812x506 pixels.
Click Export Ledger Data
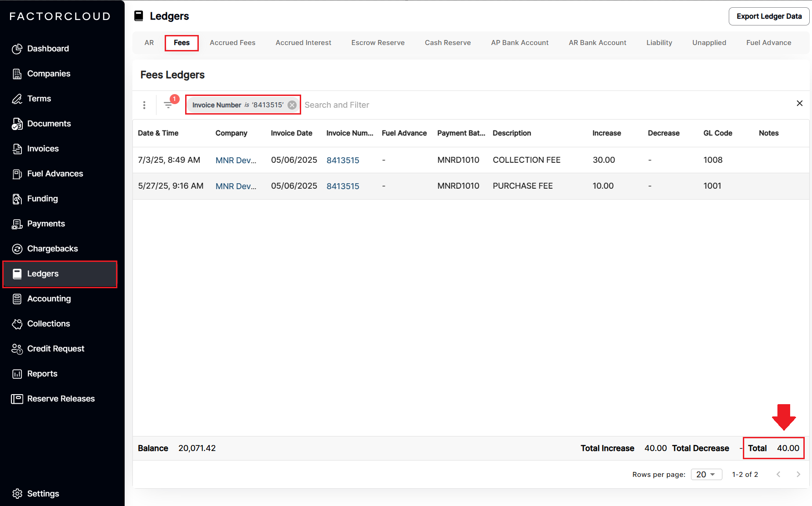[x=769, y=16]
